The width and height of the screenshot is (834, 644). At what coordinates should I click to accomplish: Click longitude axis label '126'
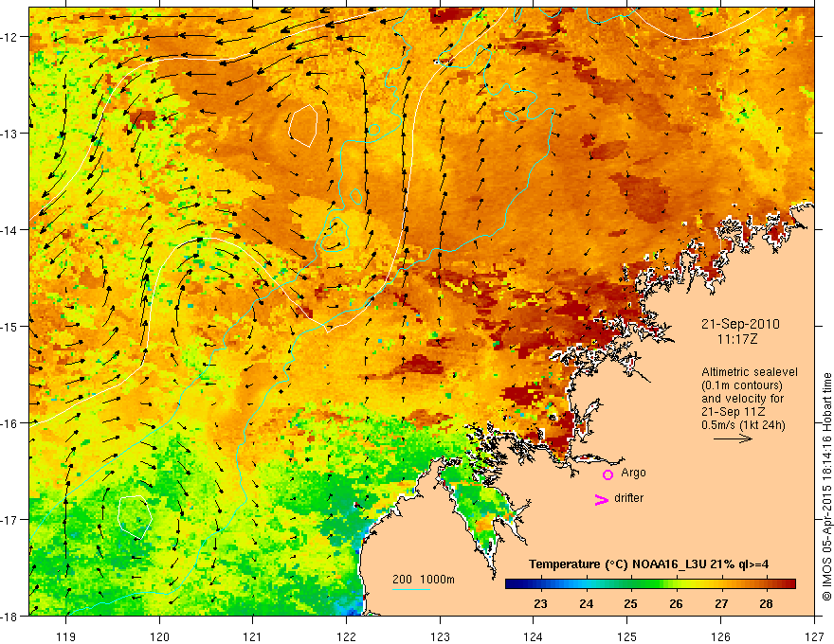[x=720, y=637]
